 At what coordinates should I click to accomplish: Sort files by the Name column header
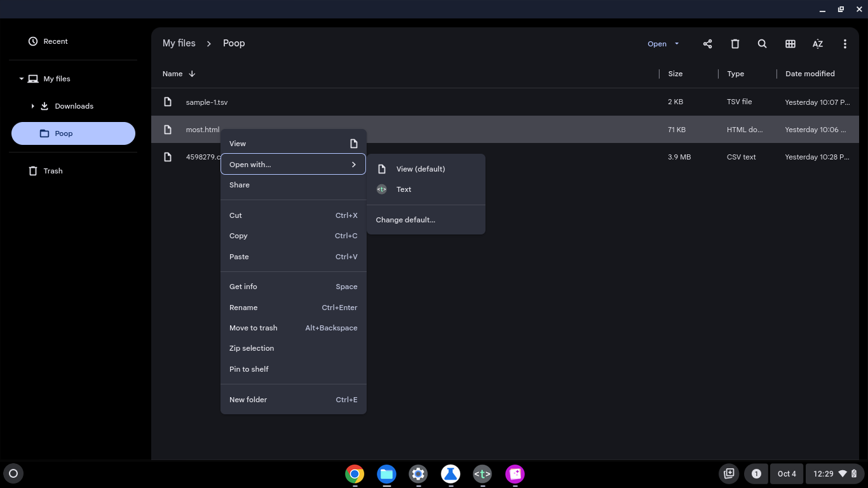pos(172,74)
